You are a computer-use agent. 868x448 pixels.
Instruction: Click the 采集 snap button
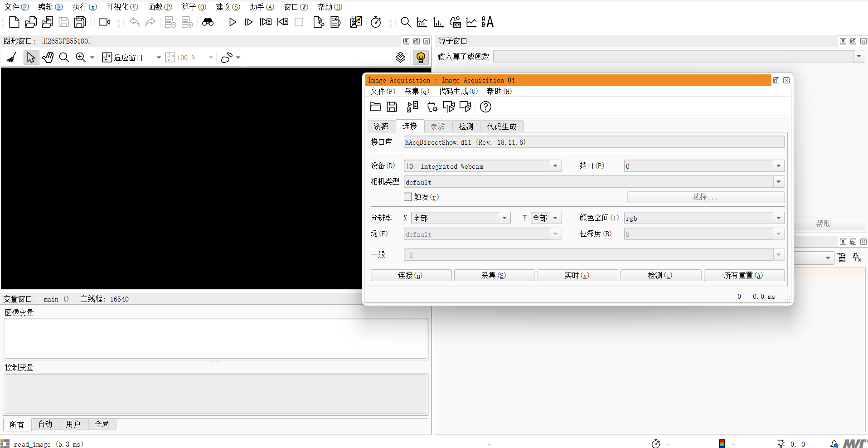point(494,275)
